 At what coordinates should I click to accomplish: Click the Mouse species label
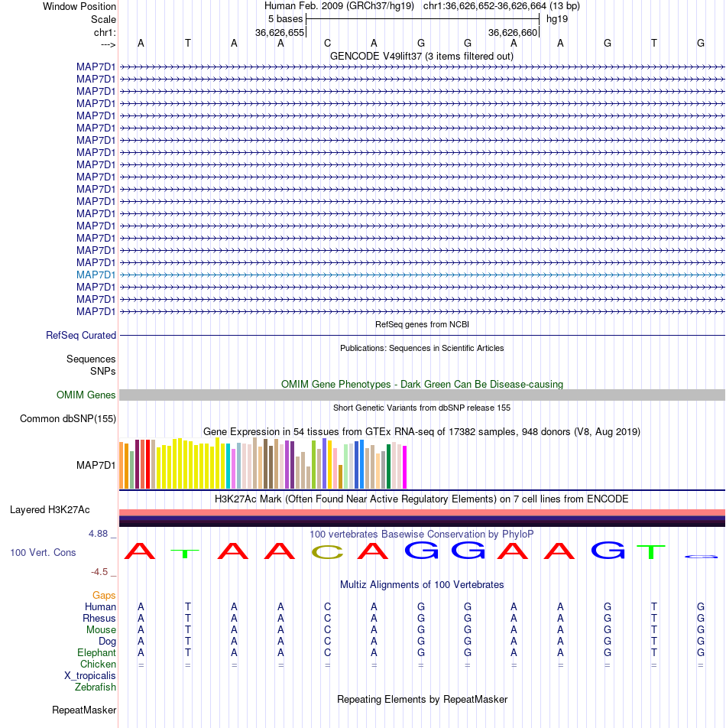pos(101,629)
